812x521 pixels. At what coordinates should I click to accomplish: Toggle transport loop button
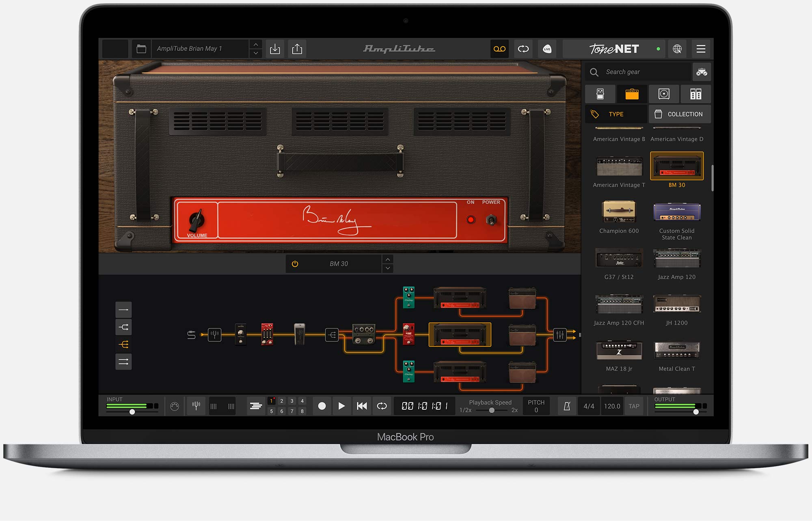tap(382, 406)
